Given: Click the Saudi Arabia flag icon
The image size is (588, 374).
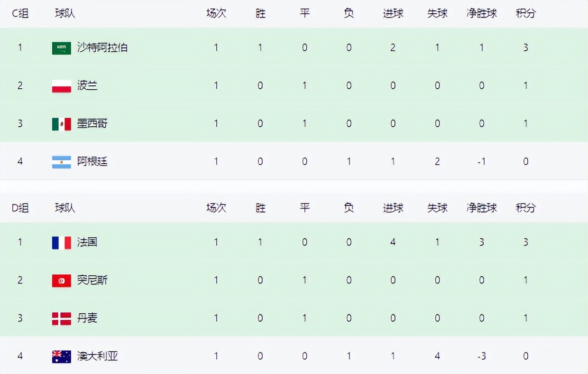Looking at the screenshot, I should click(62, 48).
